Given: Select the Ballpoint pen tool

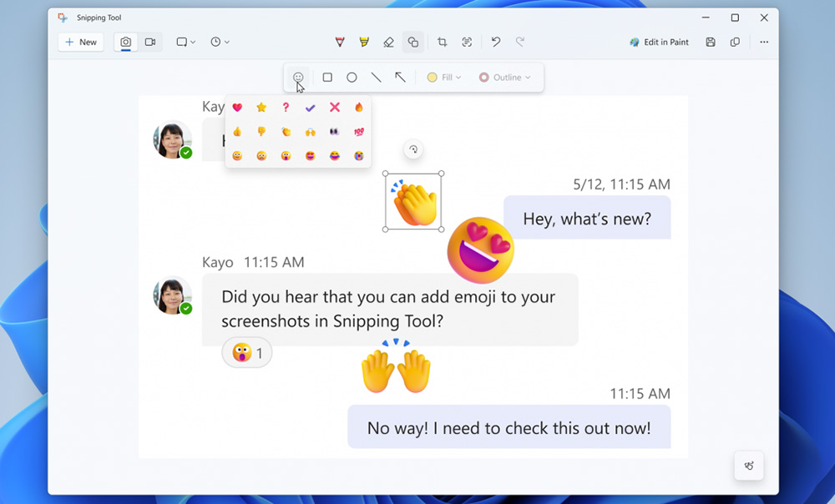Looking at the screenshot, I should (340, 42).
